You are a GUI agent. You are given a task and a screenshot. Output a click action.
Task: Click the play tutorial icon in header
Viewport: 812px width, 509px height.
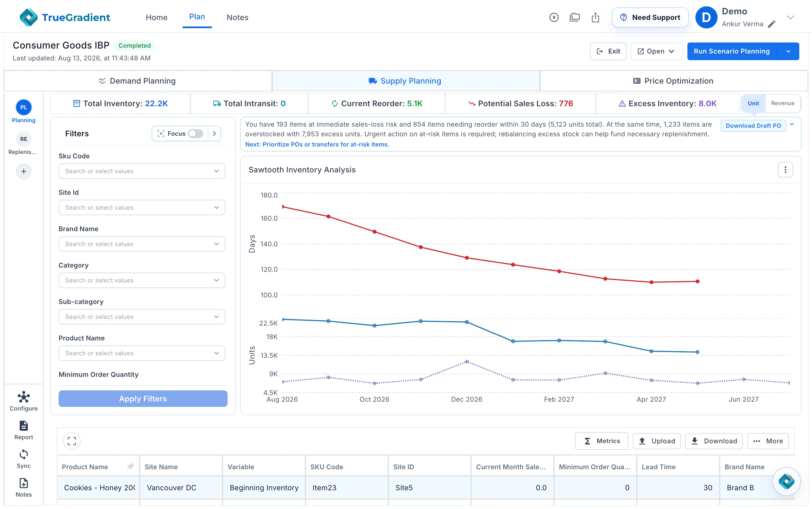click(554, 17)
